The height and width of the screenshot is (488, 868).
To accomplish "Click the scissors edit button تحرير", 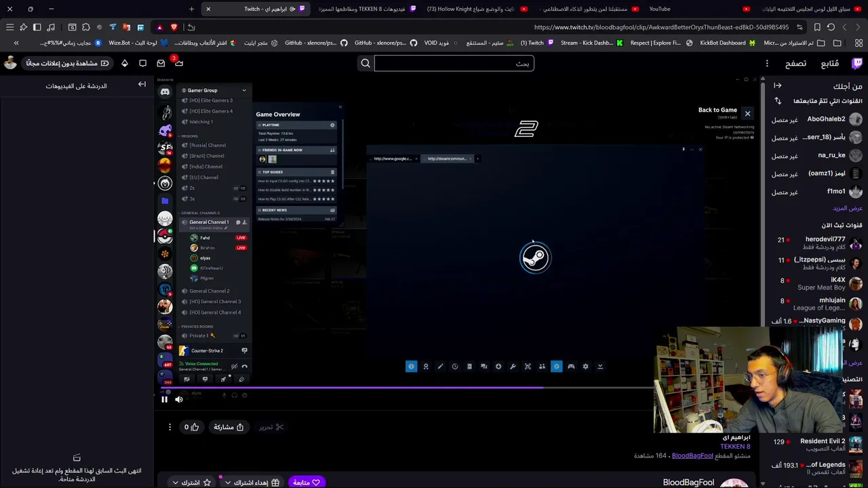I will pos(271,427).
